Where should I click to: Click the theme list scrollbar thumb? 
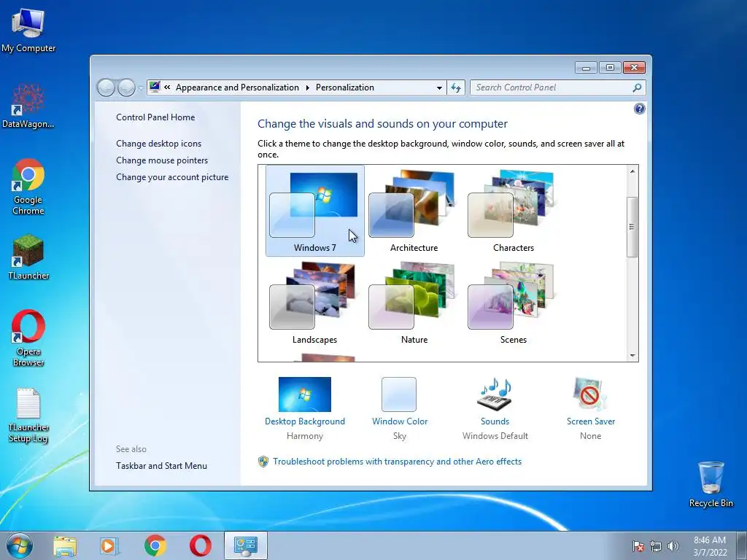pos(632,227)
